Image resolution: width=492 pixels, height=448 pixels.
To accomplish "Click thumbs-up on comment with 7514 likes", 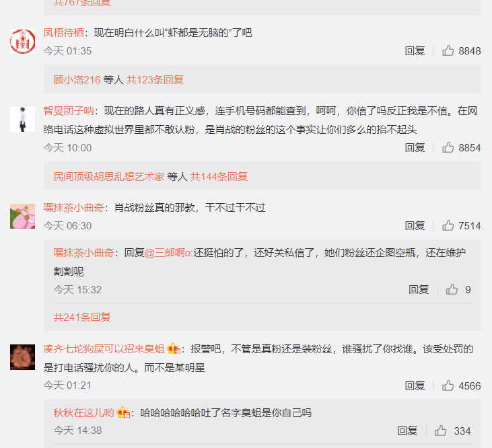I will (x=448, y=225).
